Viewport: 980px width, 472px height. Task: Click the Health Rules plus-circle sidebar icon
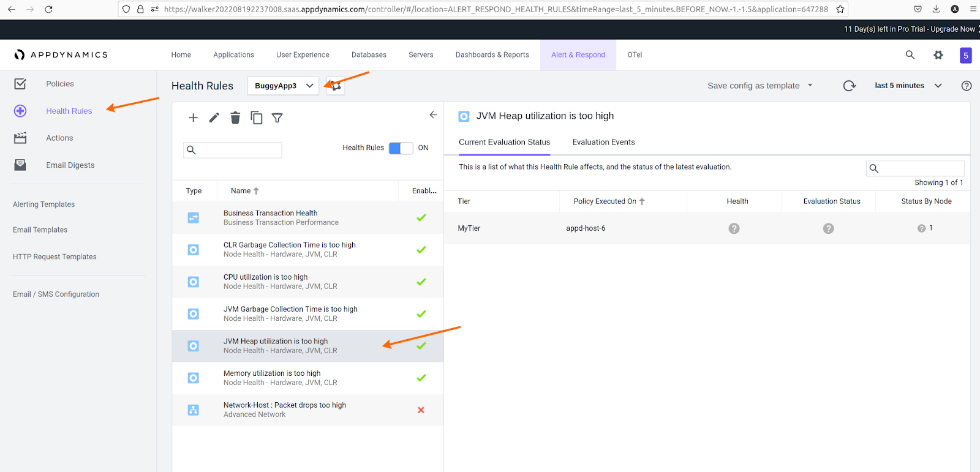[x=20, y=111]
